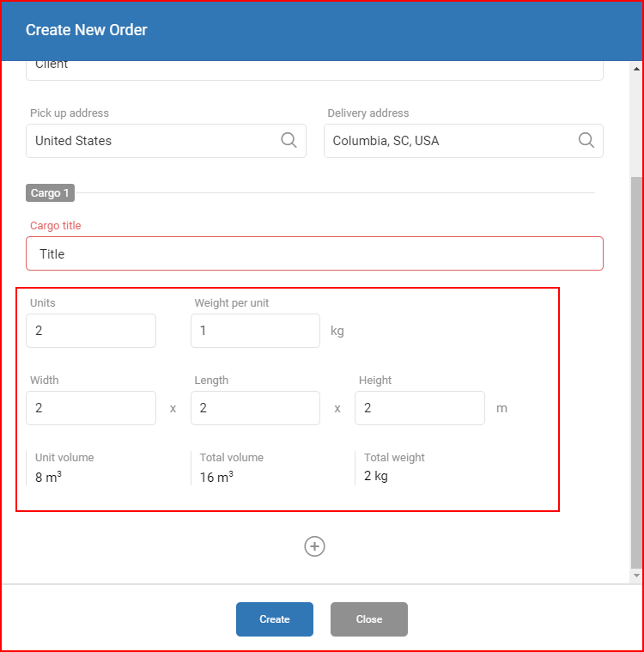Click the Height input field
The image size is (644, 652).
(420, 408)
